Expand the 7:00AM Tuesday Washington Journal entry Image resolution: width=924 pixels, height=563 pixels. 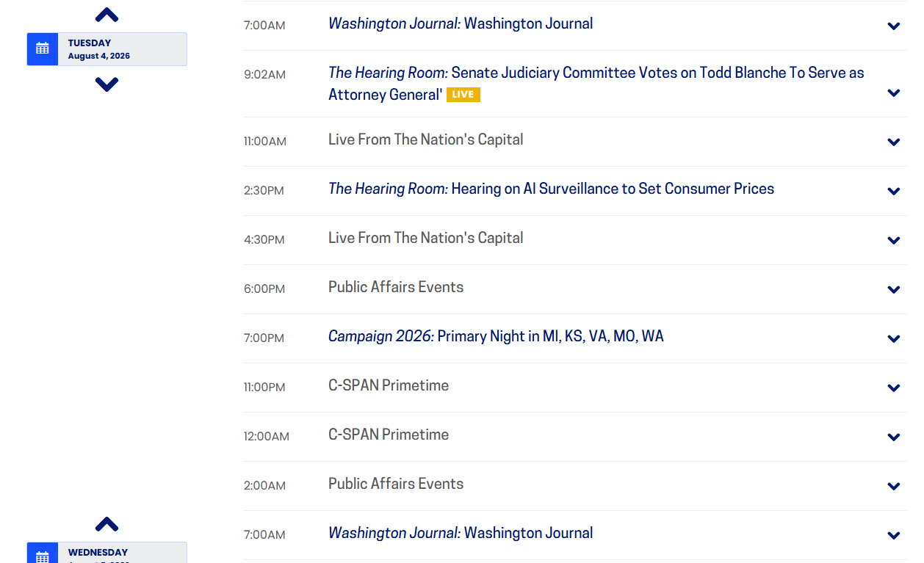(894, 26)
